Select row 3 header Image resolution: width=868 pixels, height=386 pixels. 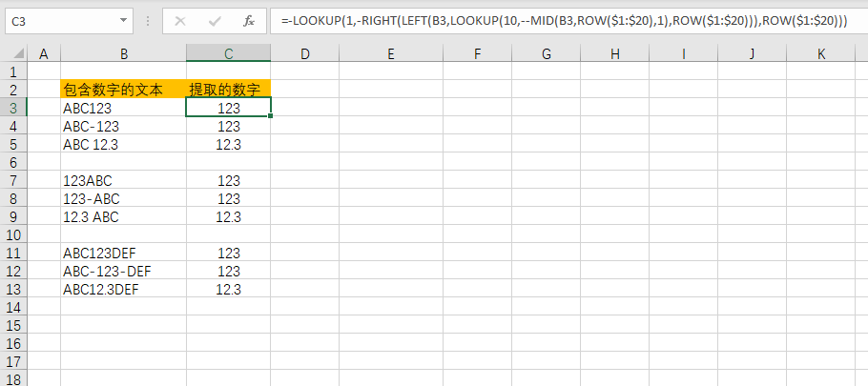[x=13, y=109]
